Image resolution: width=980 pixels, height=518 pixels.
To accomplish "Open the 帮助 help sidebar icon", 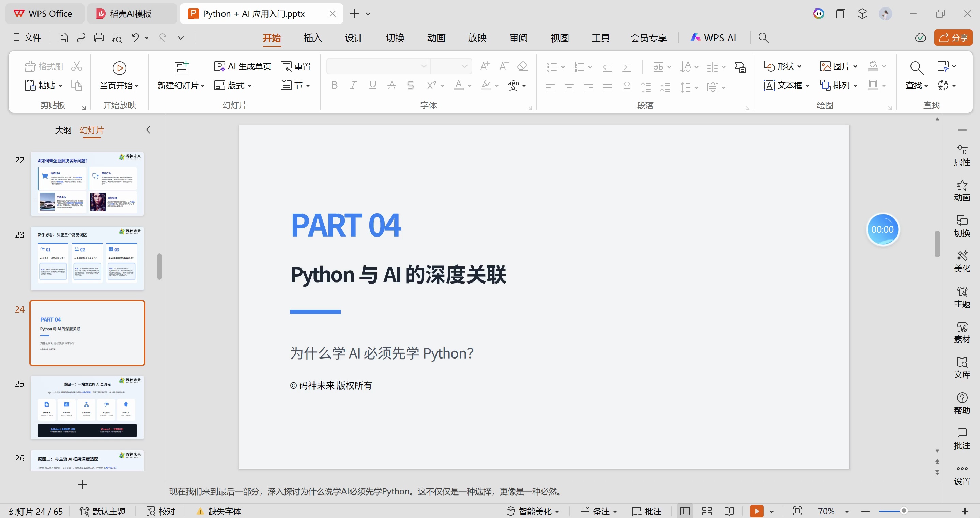I will 962,403.
